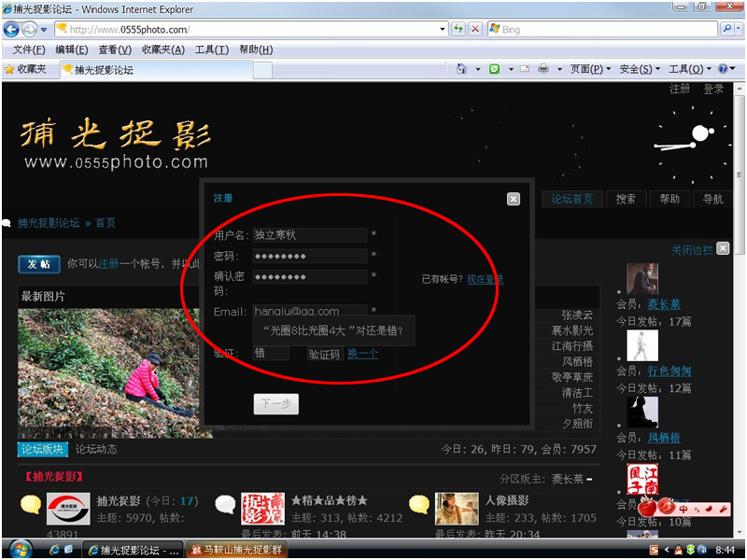This screenshot has height=560, width=747.
Task: Close the registration dialog
Action: [x=513, y=199]
